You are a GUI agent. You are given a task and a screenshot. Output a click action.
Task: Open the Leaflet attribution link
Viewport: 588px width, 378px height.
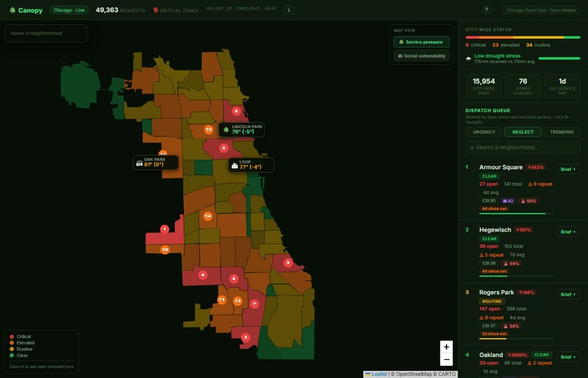(376, 374)
